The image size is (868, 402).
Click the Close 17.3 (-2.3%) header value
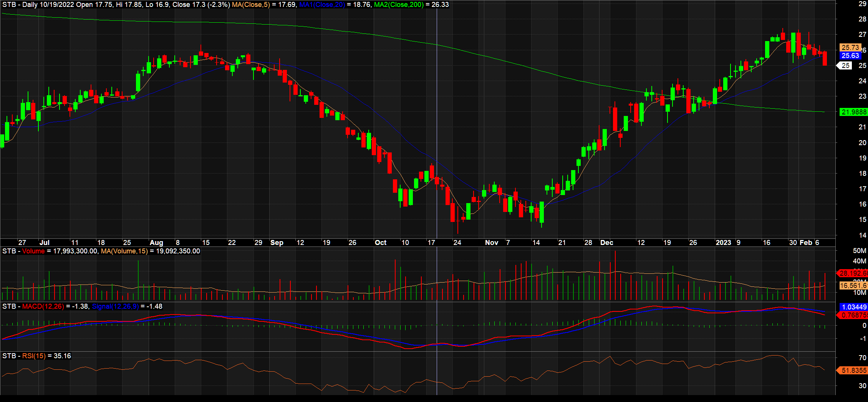(201, 5)
